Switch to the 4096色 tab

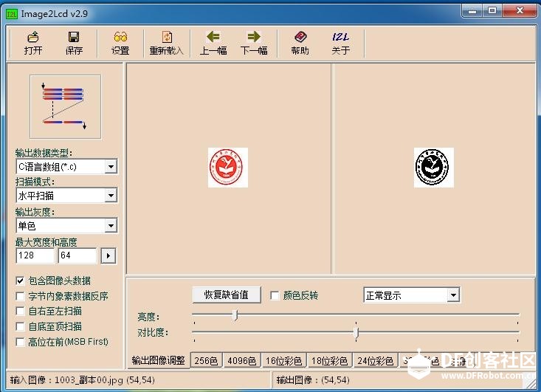pos(242,361)
